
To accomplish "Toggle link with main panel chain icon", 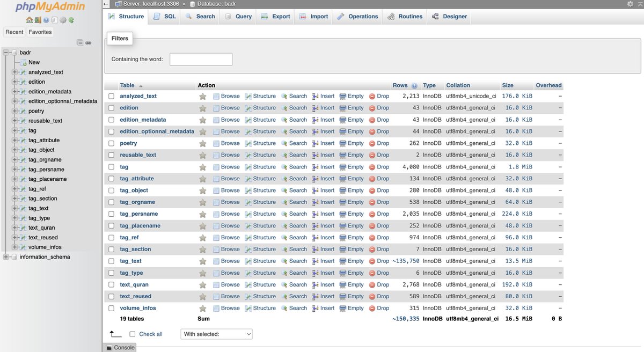I will pyautogui.click(x=88, y=43).
